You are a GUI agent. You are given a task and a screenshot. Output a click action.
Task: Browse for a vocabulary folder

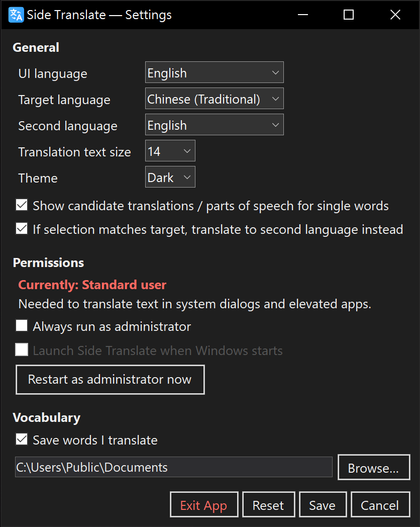click(x=374, y=468)
